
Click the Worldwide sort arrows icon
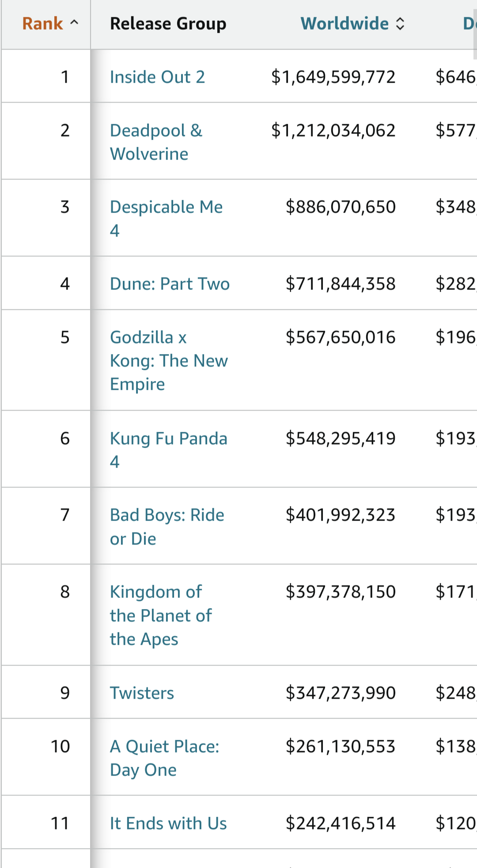(400, 24)
